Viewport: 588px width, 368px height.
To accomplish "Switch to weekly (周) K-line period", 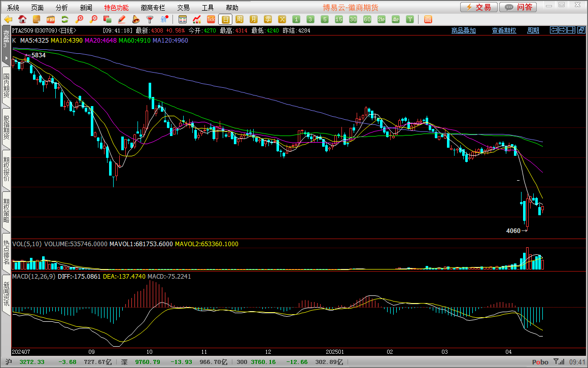I will pyautogui.click(x=239, y=19).
